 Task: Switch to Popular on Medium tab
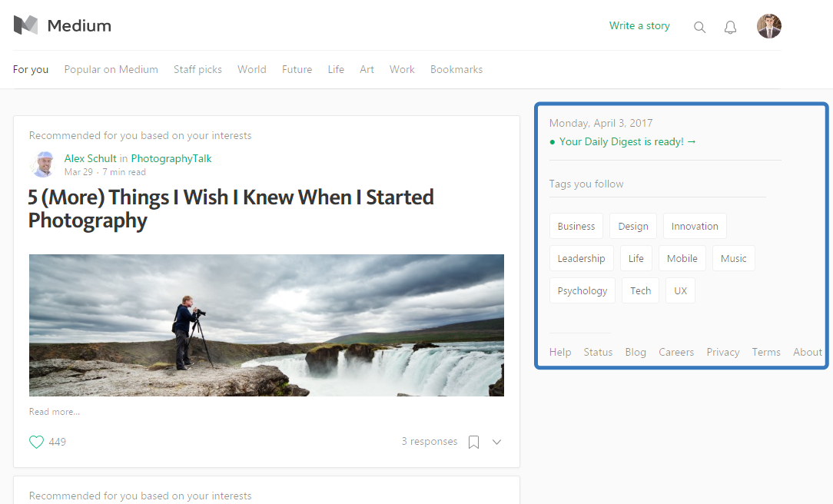point(111,69)
